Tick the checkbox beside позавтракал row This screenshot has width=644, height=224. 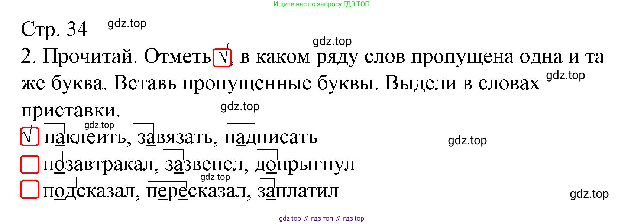29,164
